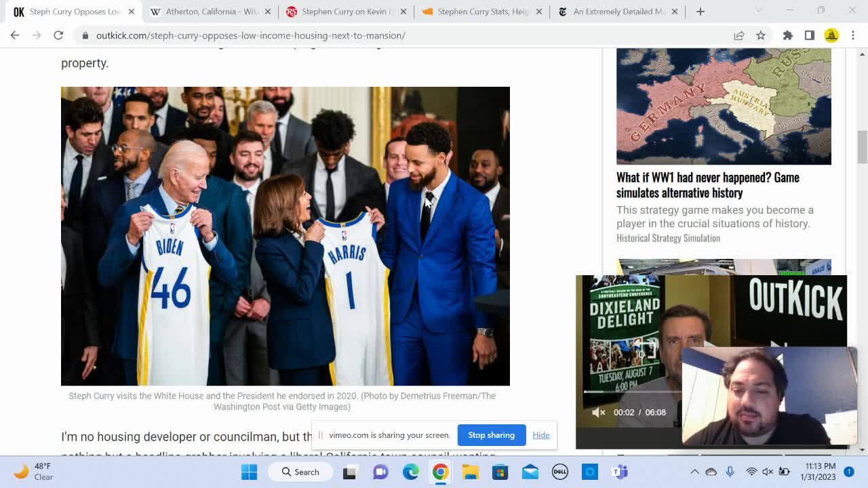The width and height of the screenshot is (868, 488).
Task: Close the Atherton, California tab
Action: (x=268, y=12)
